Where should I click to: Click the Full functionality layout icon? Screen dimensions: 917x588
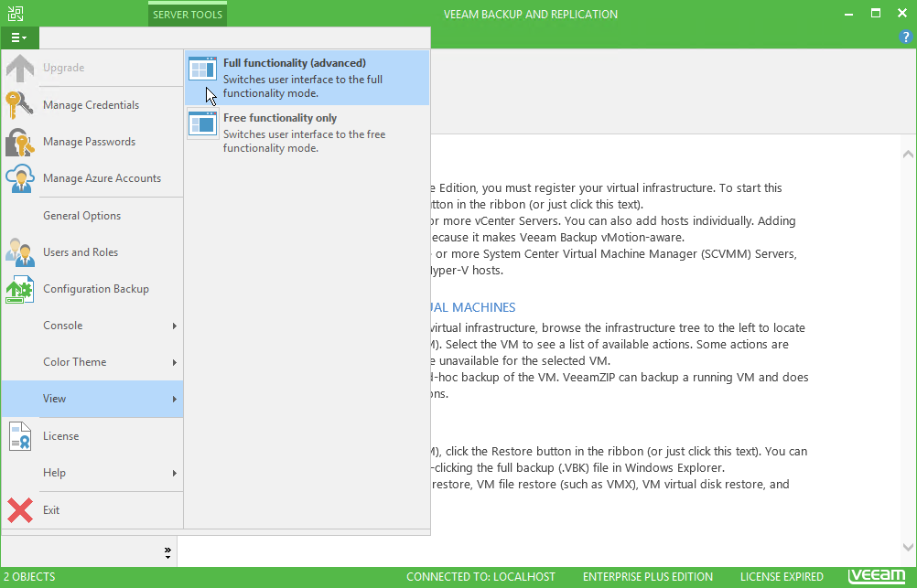[x=203, y=69]
